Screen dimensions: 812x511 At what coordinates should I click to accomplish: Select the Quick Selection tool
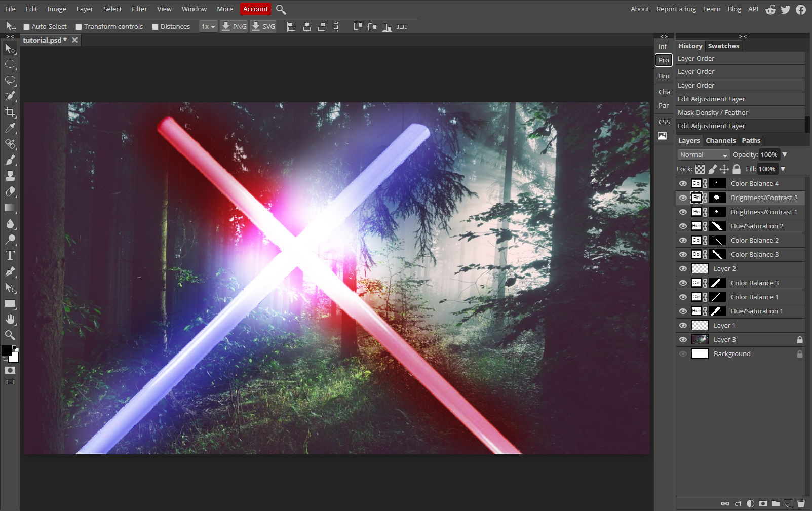10,96
